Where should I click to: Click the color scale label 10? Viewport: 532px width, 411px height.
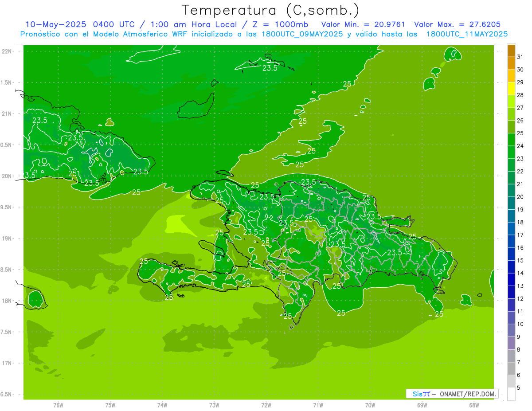pyautogui.click(x=520, y=324)
